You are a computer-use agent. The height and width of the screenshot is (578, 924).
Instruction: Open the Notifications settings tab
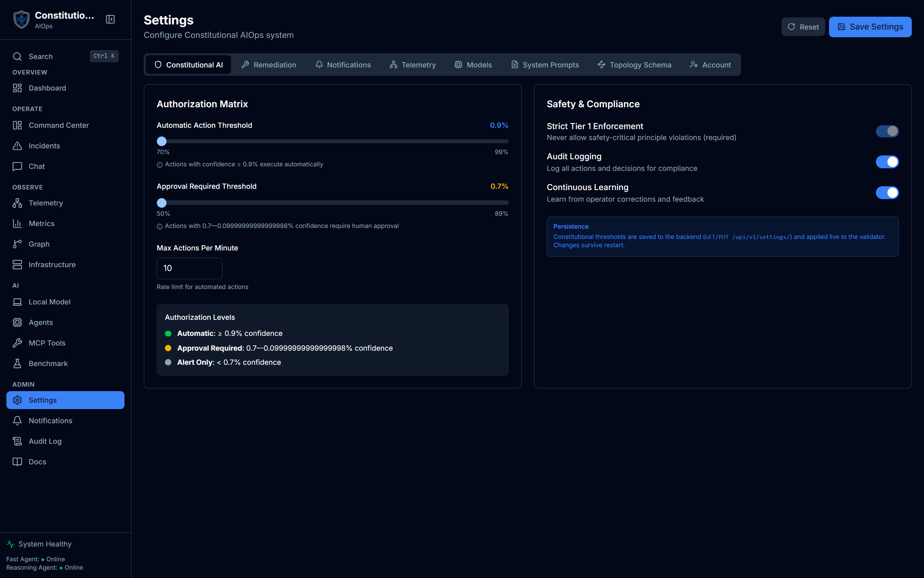[343, 65]
